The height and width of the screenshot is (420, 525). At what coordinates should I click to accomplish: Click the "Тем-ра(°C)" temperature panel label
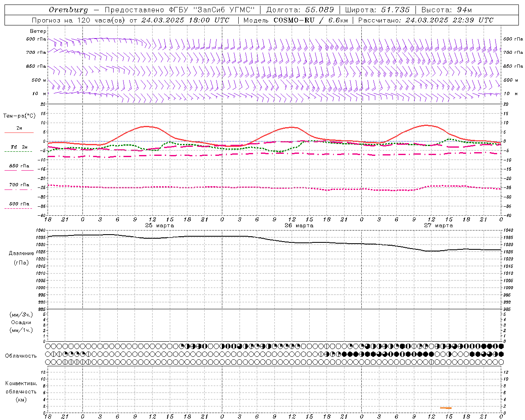19,116
